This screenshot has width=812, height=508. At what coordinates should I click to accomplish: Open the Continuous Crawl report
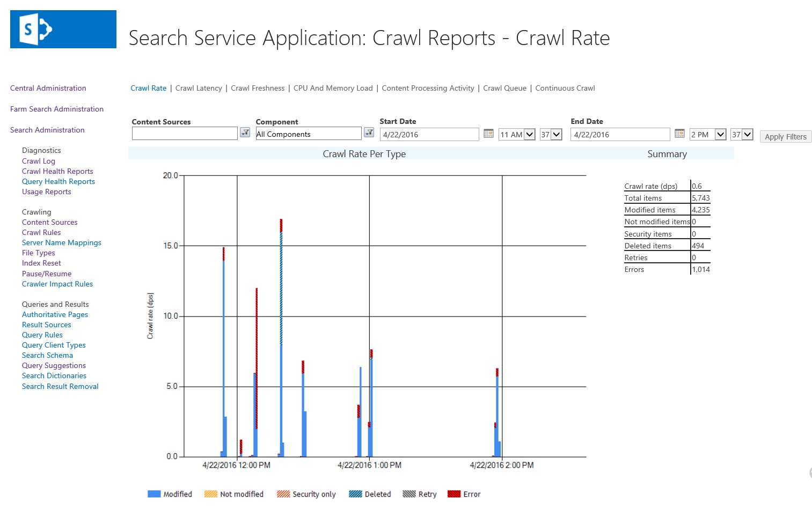[x=565, y=89]
